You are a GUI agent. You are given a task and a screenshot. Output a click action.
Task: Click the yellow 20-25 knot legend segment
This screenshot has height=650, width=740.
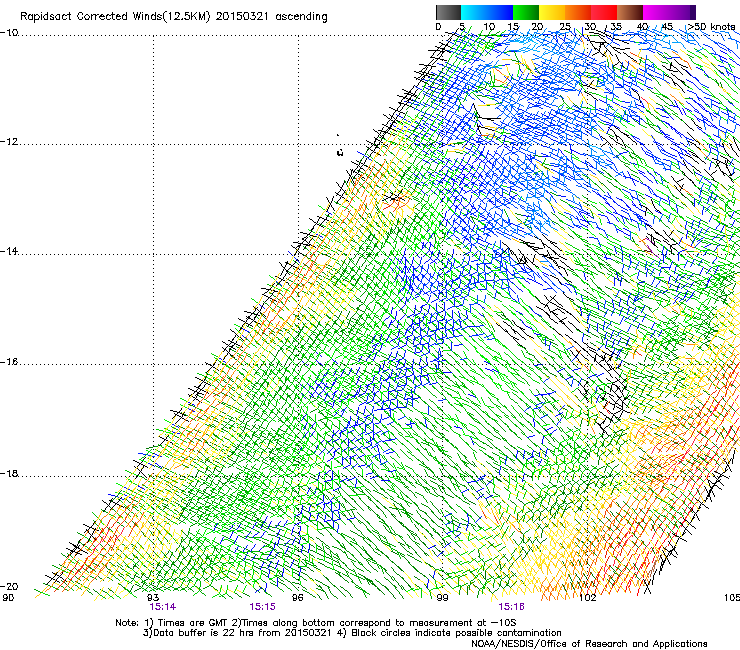(x=552, y=12)
